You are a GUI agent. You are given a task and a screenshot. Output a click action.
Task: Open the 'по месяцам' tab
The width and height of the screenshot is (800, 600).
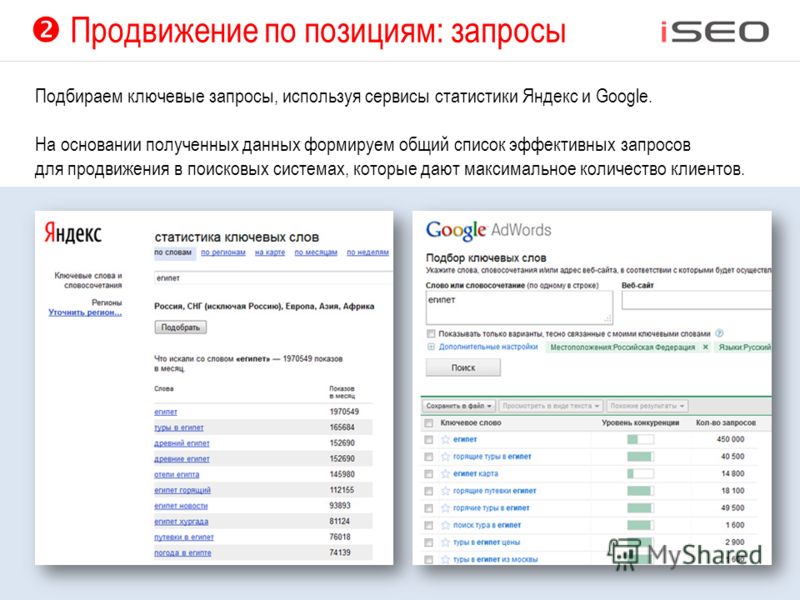tap(316, 253)
